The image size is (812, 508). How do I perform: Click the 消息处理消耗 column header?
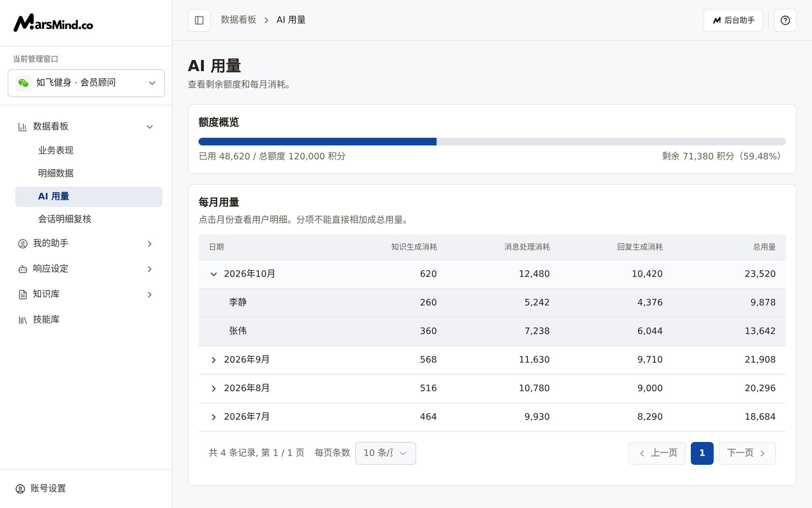click(x=527, y=247)
